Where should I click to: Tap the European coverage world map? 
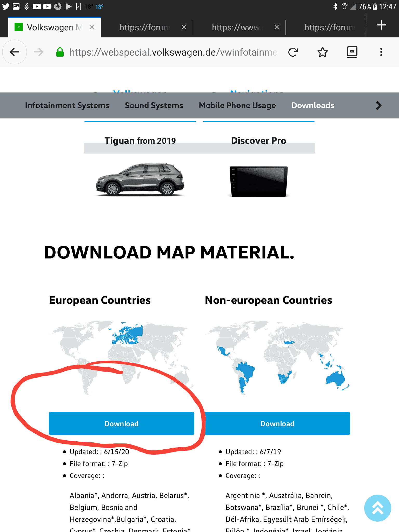pos(122,358)
